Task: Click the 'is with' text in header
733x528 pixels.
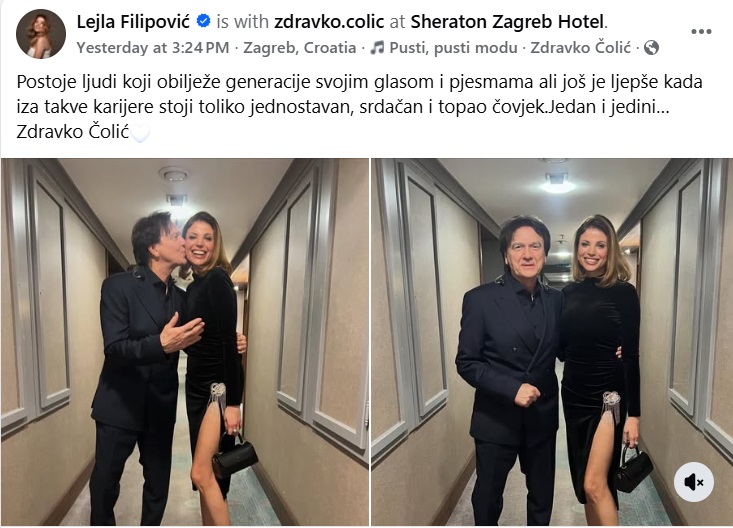Action: [x=242, y=22]
